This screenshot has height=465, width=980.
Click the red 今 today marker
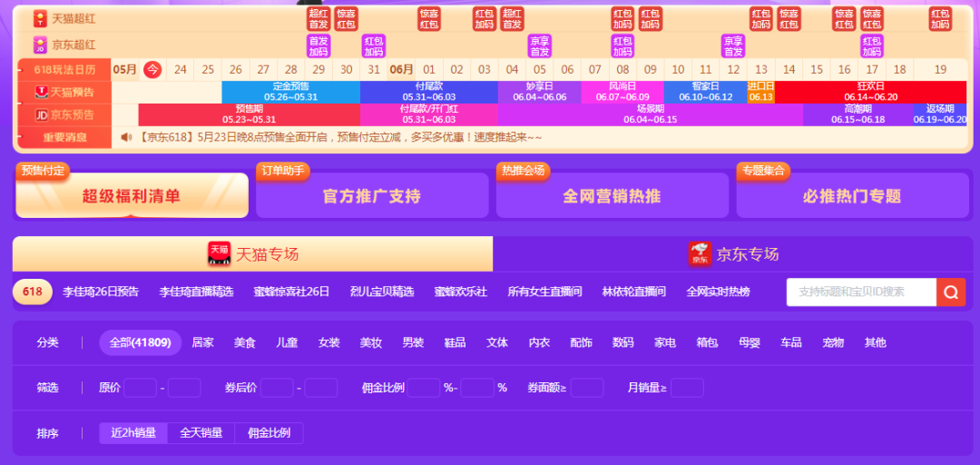pos(152,69)
